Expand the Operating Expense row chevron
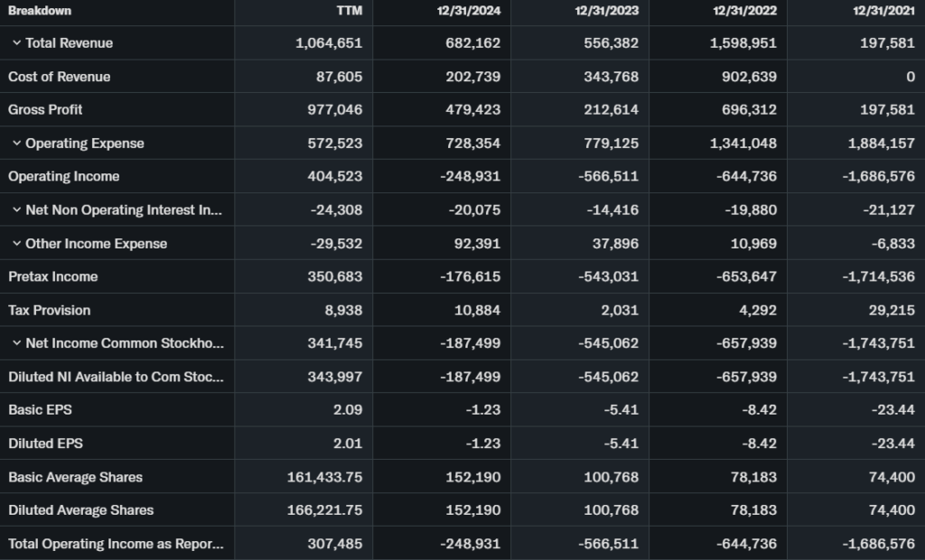The image size is (925, 560). 16,144
